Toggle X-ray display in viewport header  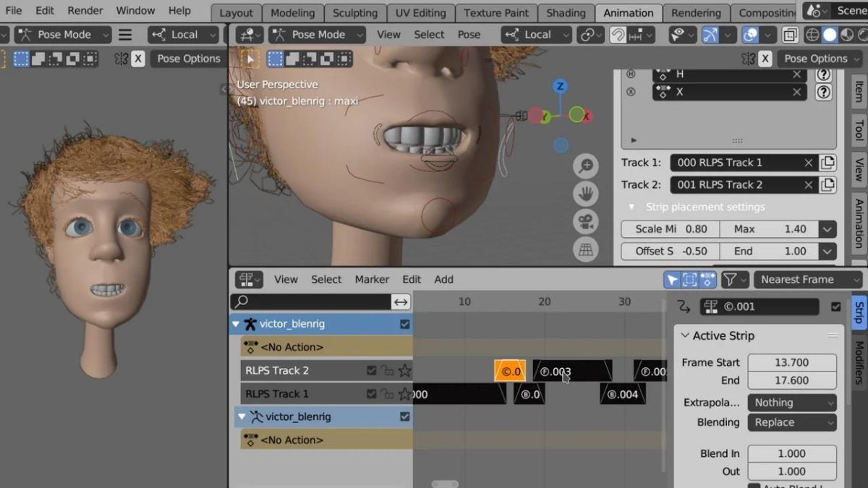coord(791,35)
